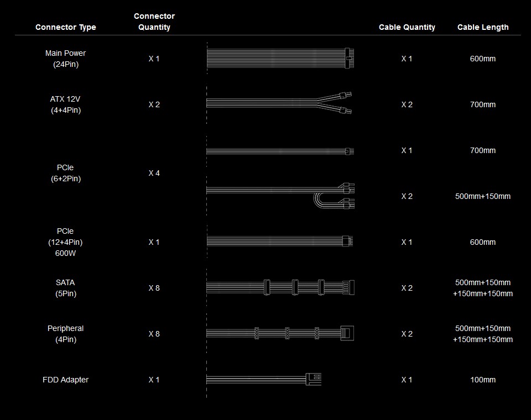Click the Main Power 24Pin cable diagram

[x=280, y=58]
